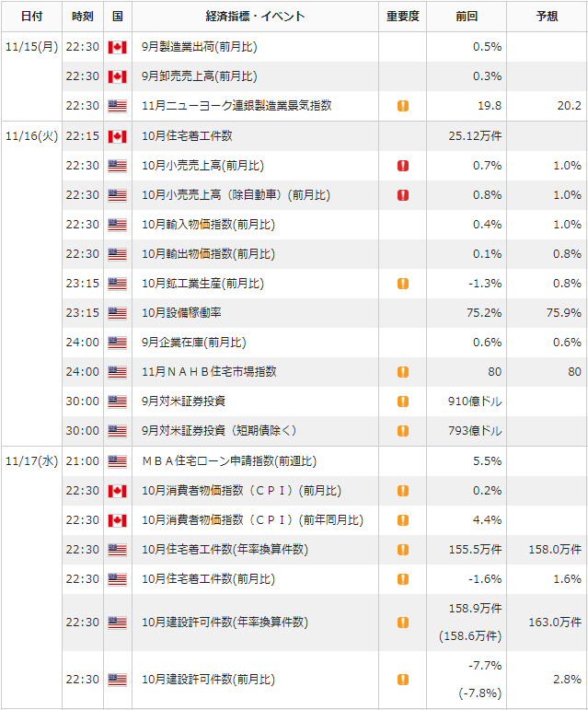Screen dimensions: 588x710
Task: Click previous value 793億ドル
Action: tap(475, 431)
